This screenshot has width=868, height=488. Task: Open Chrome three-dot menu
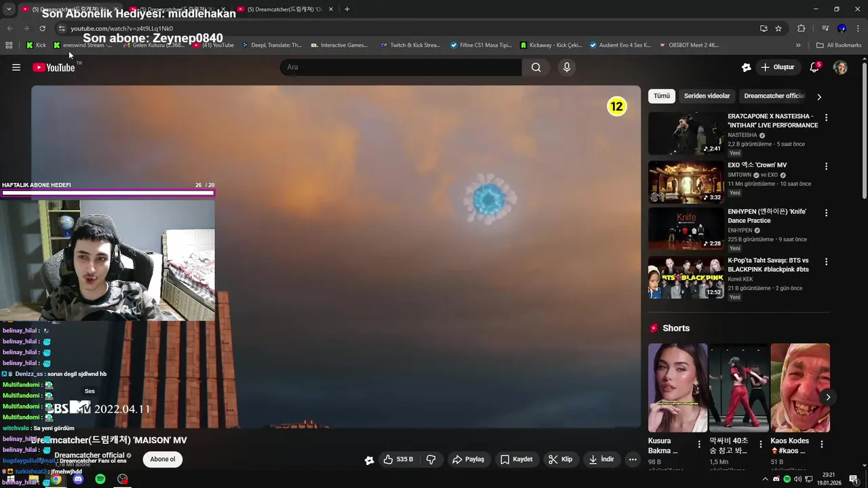859,28
